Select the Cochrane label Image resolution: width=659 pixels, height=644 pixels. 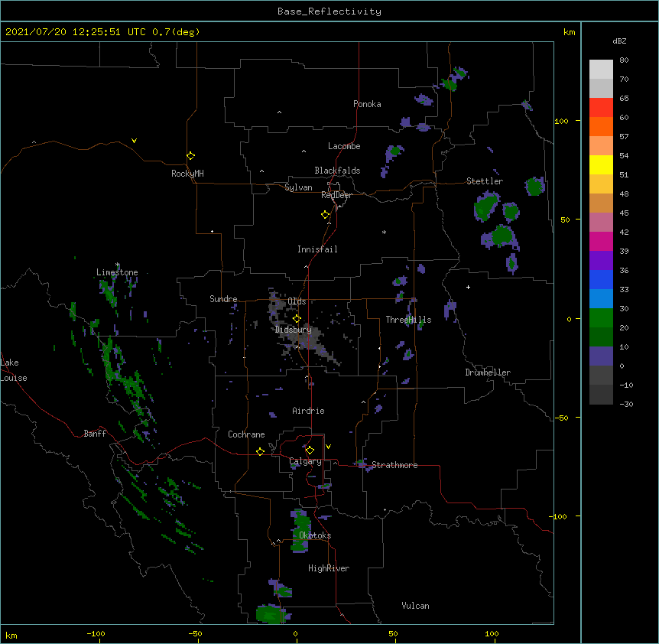[x=246, y=434]
